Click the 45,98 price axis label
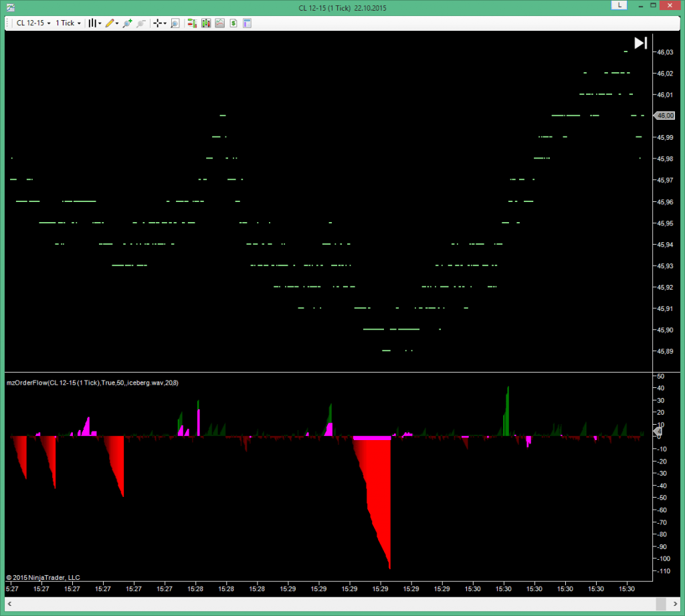Image resolution: width=685 pixels, height=616 pixels. [666, 159]
